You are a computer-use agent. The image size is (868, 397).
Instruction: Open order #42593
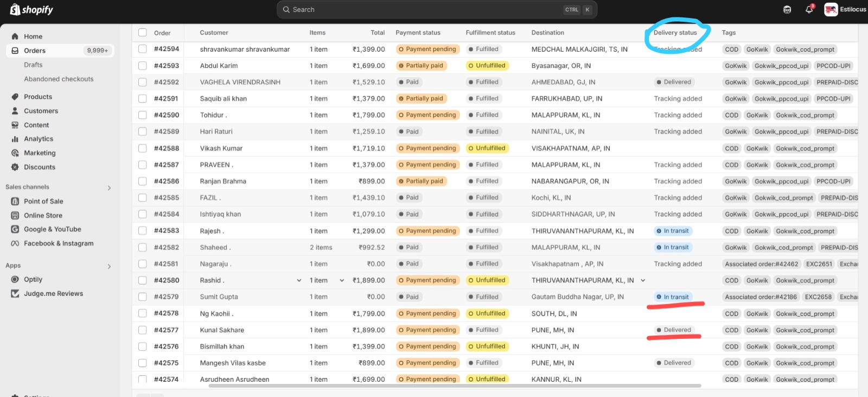coord(167,66)
